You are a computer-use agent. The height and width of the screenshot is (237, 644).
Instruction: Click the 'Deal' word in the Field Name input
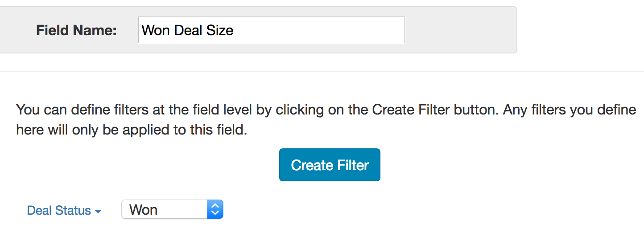tap(187, 30)
